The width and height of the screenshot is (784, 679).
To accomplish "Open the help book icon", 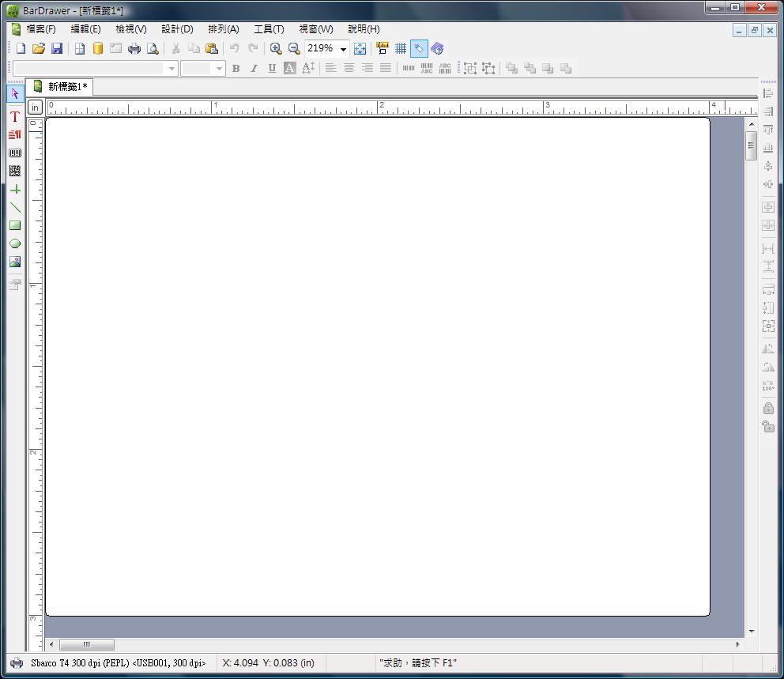I will click(437, 48).
